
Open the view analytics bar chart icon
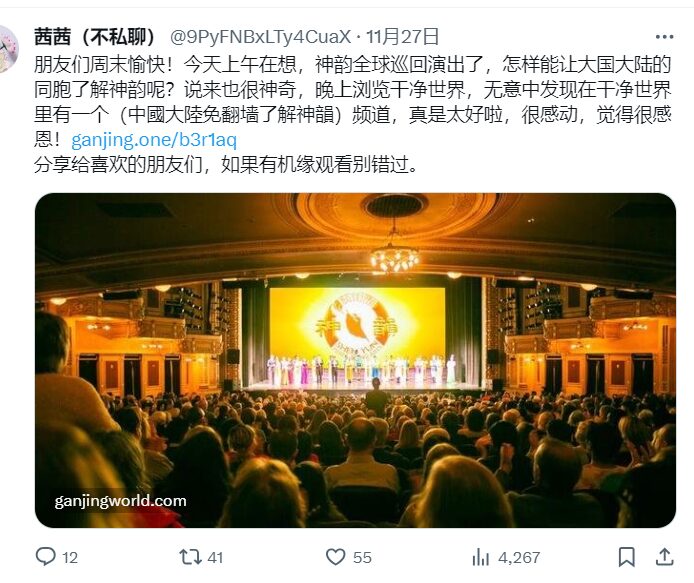(x=480, y=556)
